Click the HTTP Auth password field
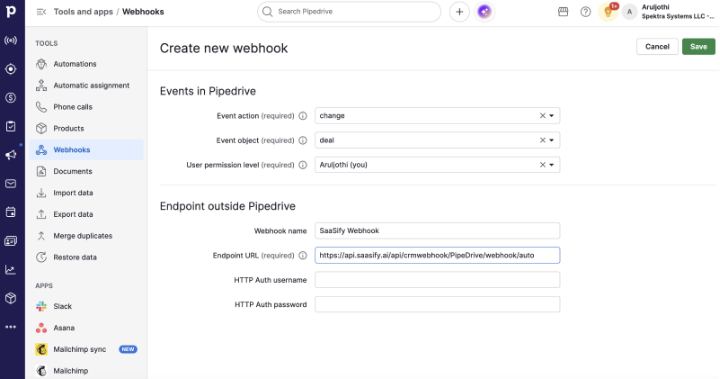This screenshot has height=379, width=720. pos(437,305)
